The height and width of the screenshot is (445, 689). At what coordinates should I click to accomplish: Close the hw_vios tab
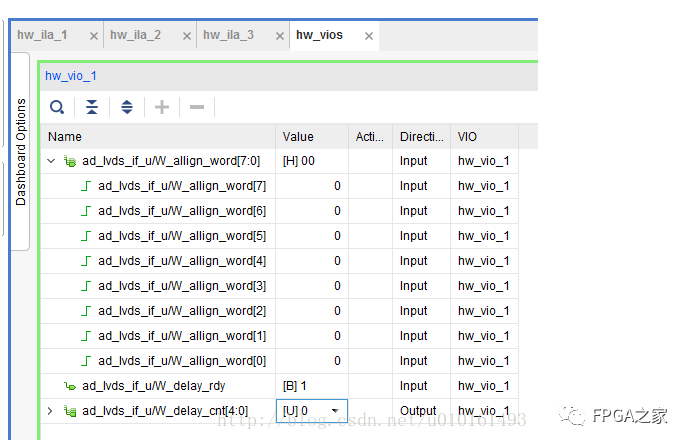(x=369, y=36)
